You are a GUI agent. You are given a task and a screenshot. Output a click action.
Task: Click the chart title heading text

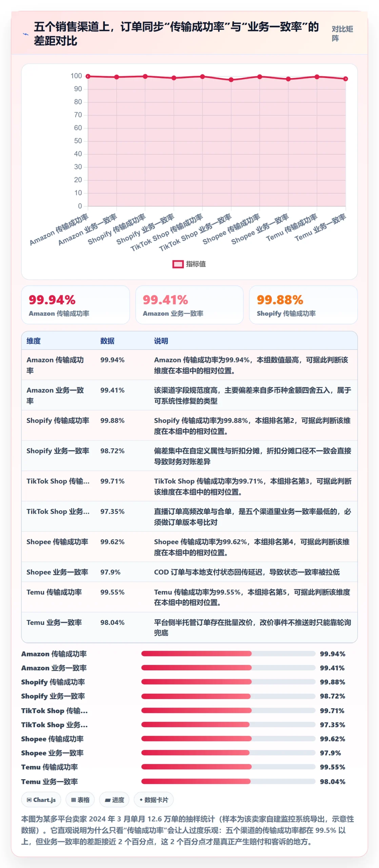click(x=176, y=34)
